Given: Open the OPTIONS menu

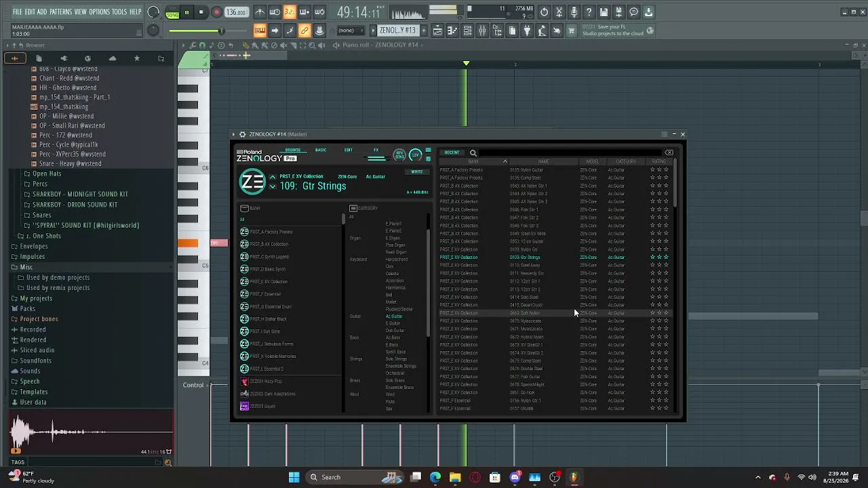Looking at the screenshot, I should pos(99,12).
